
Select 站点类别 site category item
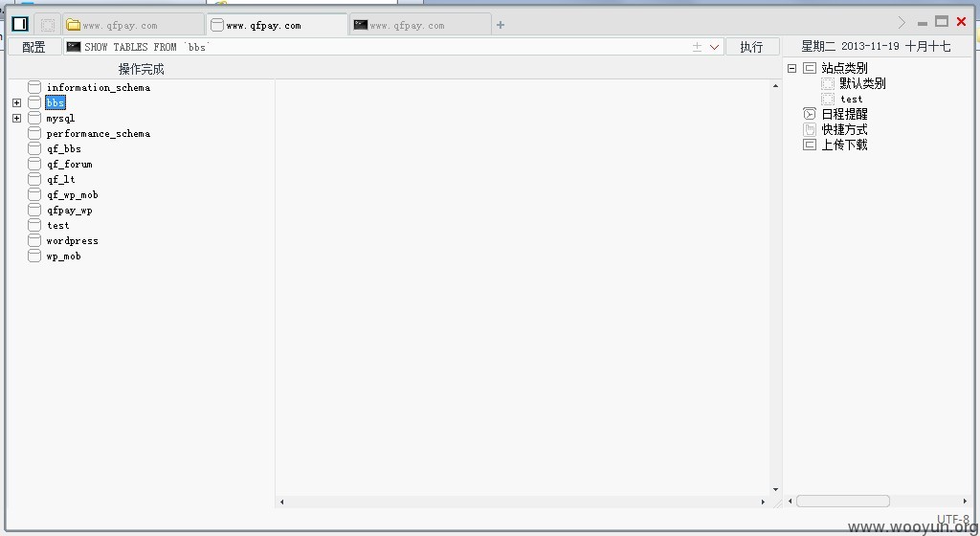[x=844, y=68]
